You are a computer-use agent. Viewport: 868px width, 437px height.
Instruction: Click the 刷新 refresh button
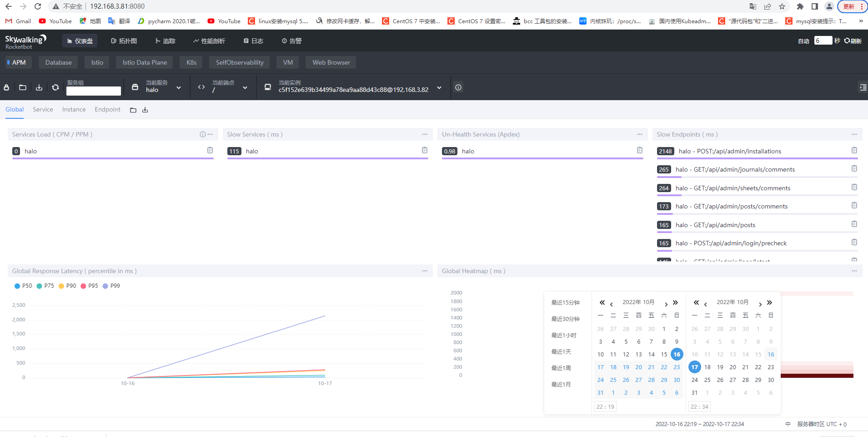[x=853, y=41]
